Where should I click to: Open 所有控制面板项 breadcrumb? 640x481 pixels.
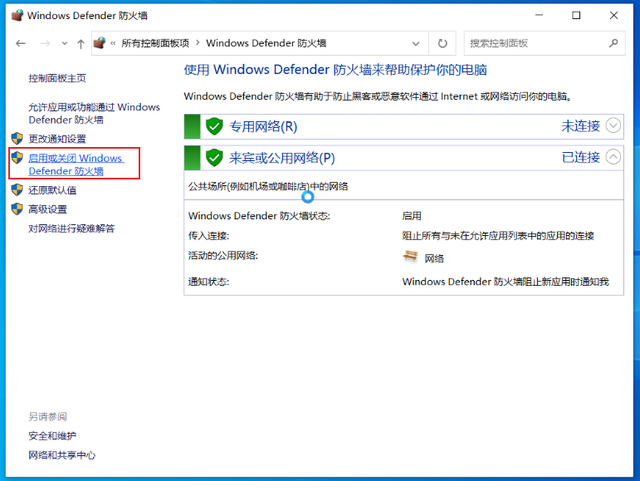pos(155,43)
